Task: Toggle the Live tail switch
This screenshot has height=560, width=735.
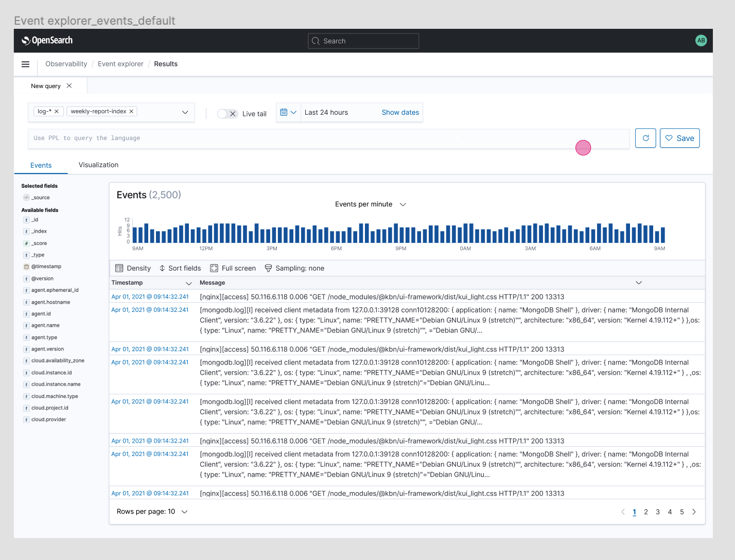Action: point(227,114)
